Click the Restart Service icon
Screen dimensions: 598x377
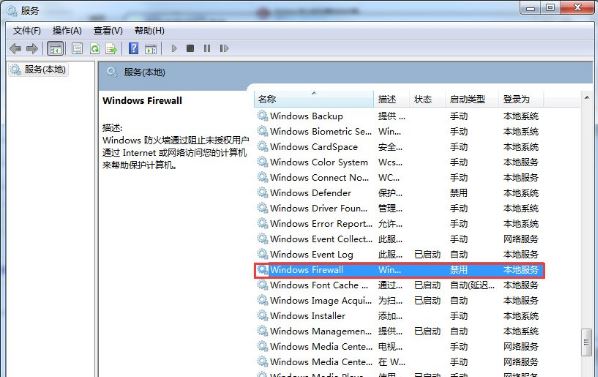click(224, 48)
